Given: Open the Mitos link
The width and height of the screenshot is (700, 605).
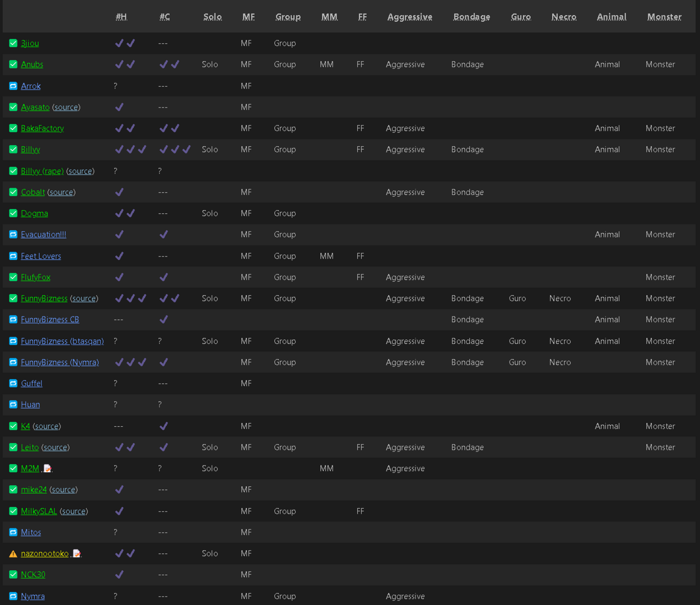Looking at the screenshot, I should tap(31, 532).
